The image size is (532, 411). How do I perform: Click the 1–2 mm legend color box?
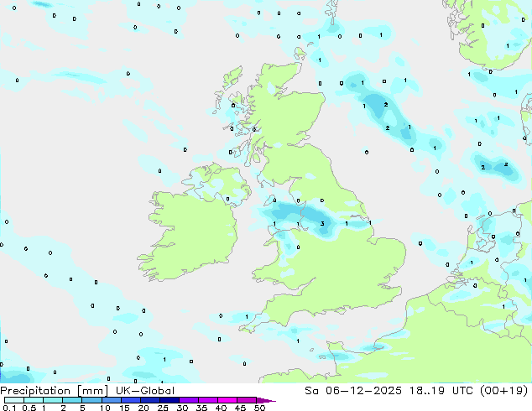point(53,400)
